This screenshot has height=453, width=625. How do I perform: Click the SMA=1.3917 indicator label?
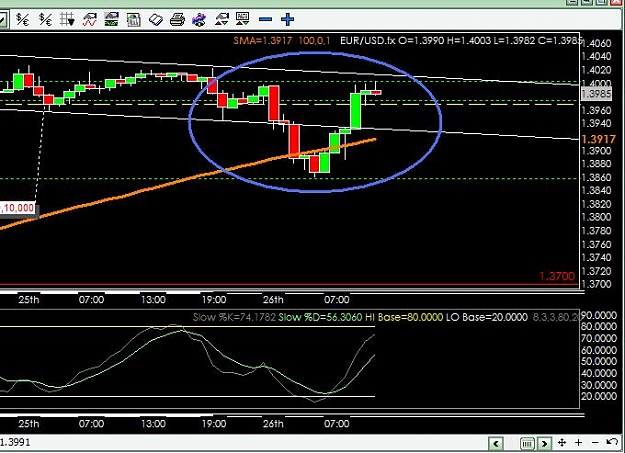coord(263,41)
